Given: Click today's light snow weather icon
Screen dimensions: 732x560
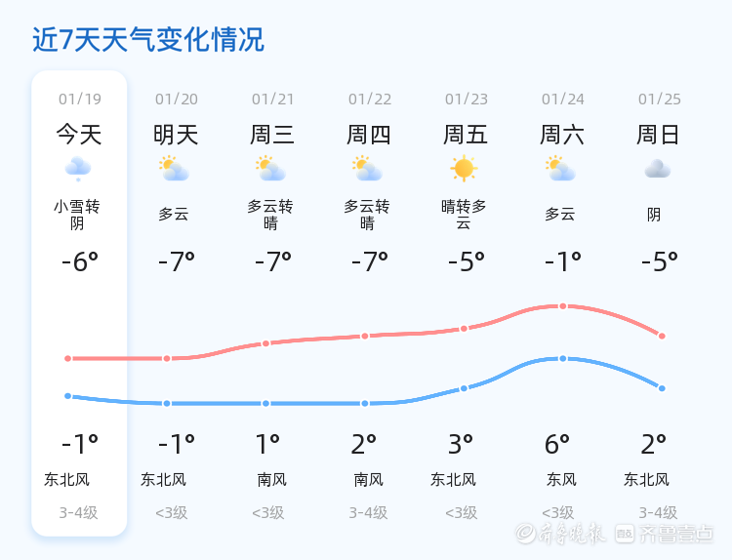Looking at the screenshot, I should coord(78,169).
